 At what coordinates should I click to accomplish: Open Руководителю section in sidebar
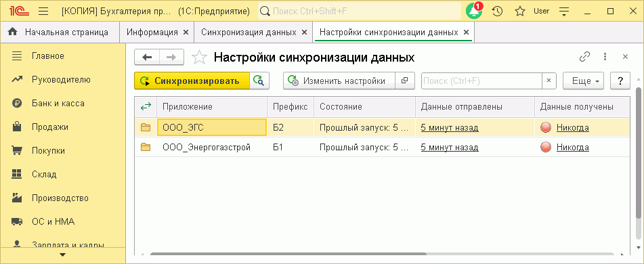point(63,80)
